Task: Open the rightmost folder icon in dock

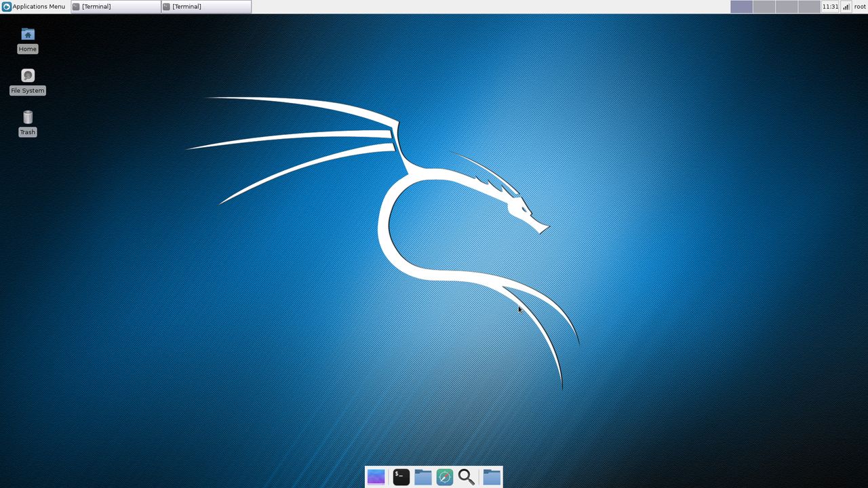Action: (x=492, y=477)
